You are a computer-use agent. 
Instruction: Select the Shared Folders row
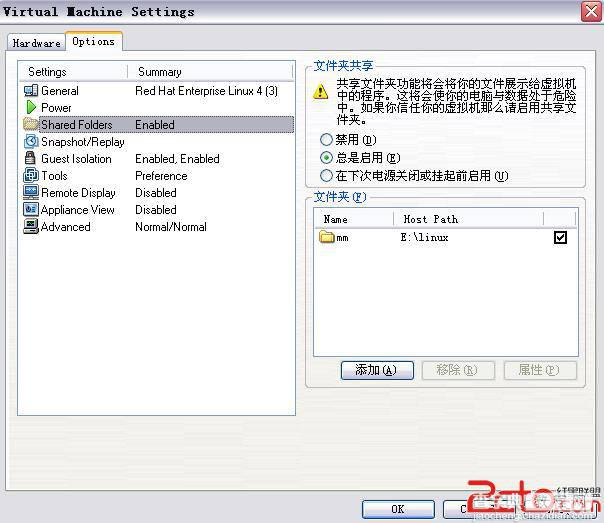(158, 124)
